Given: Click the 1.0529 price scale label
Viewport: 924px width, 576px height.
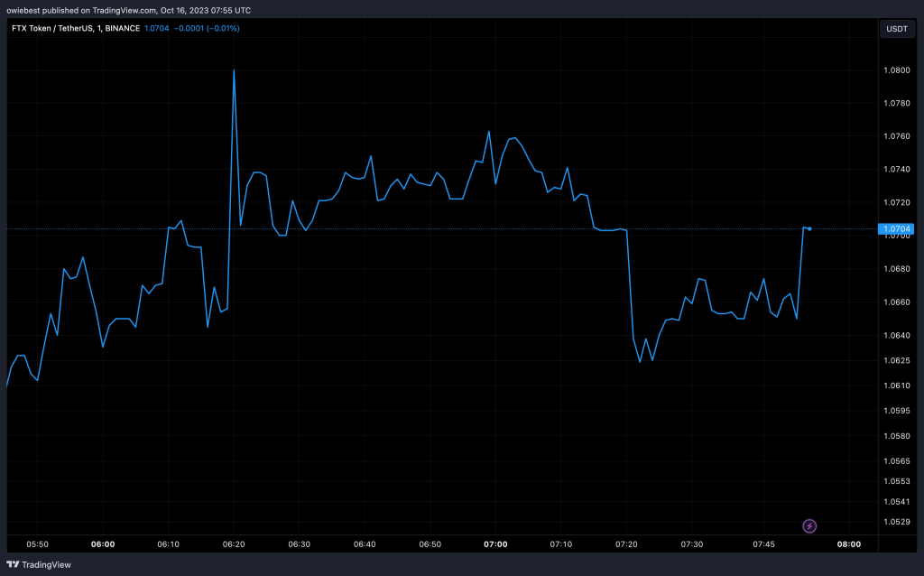Looking at the screenshot, I should 897,521.
